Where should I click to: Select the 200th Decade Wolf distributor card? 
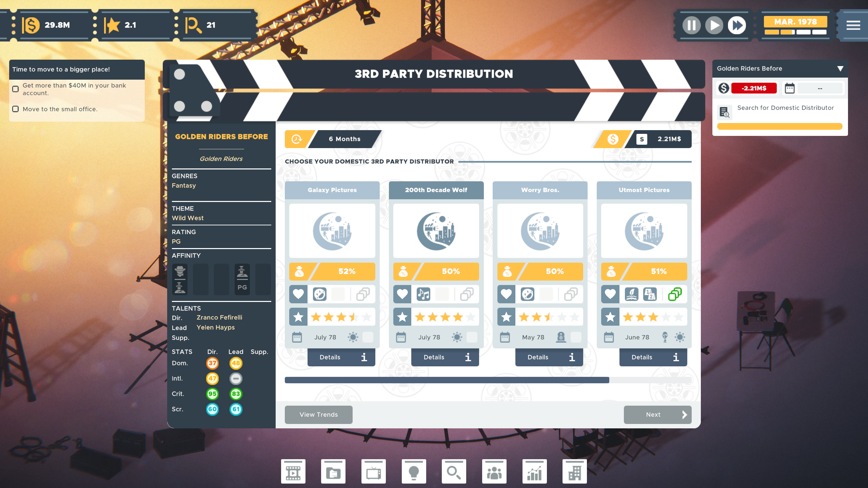point(436,231)
